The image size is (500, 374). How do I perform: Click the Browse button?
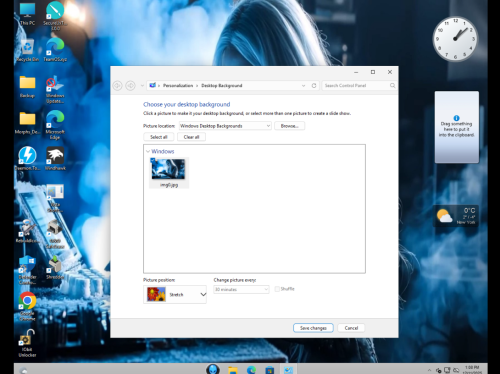coord(289,126)
